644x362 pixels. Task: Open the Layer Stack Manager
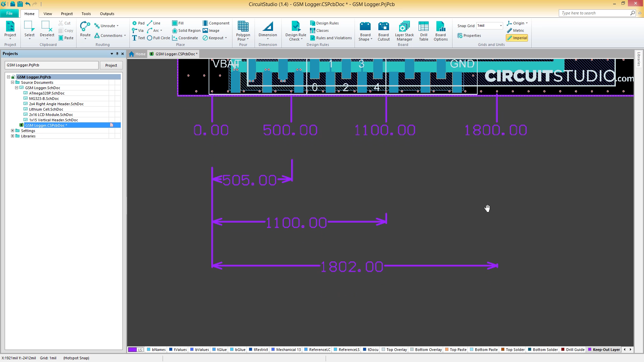[404, 32]
